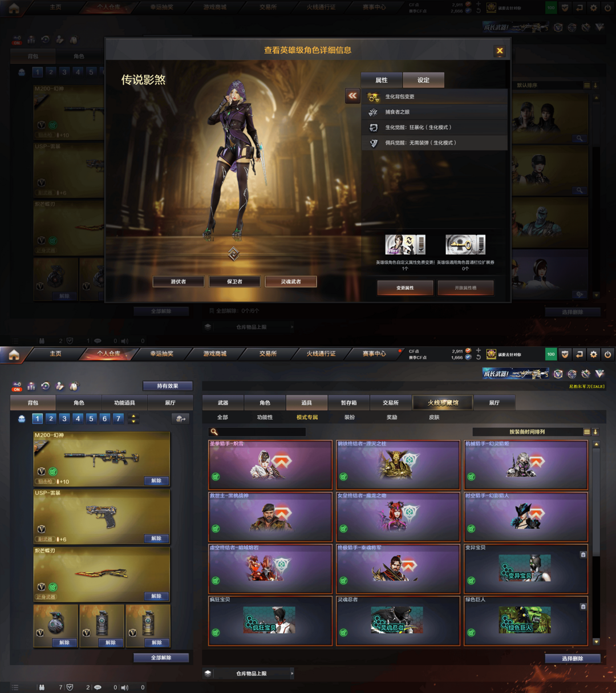Click the scroll down arrow of the item grid

(x=596, y=642)
